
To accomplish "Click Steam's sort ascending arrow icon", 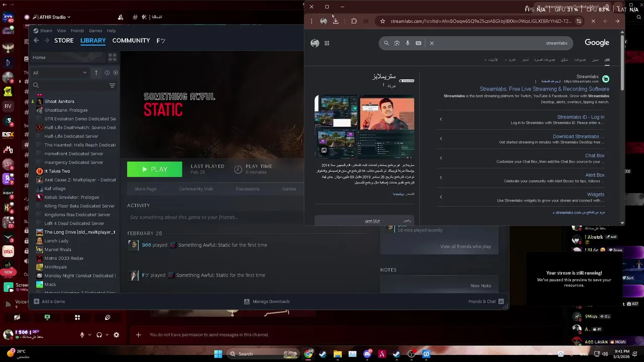I will tap(96, 72).
